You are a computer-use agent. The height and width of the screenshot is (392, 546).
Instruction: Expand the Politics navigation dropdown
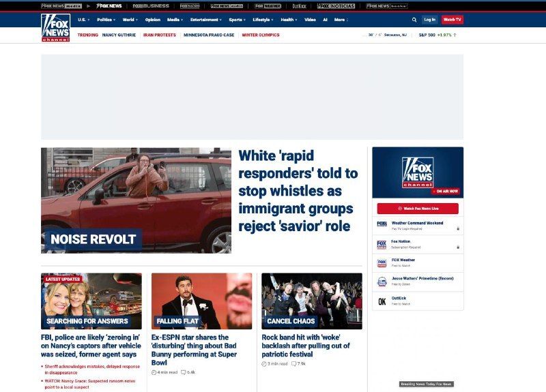106,20
